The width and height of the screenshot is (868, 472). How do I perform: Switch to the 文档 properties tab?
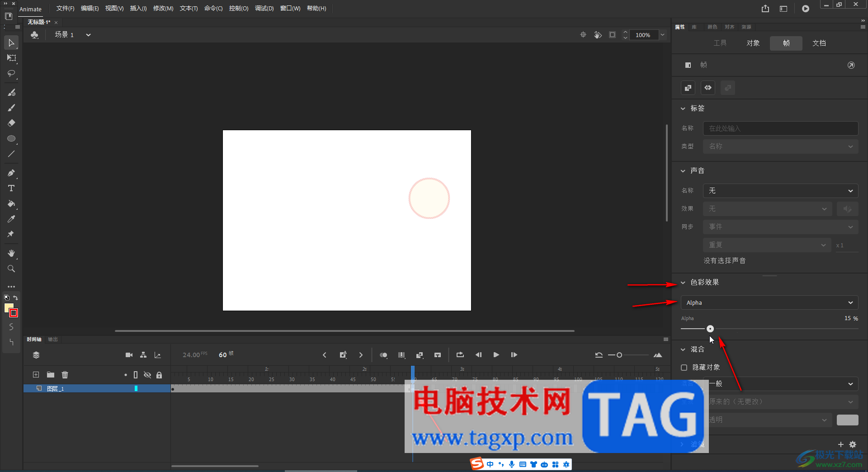819,43
